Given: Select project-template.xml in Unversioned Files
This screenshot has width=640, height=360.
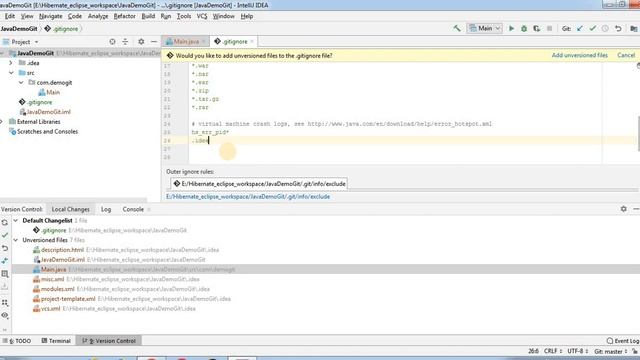Looking at the screenshot, I should 64,299.
